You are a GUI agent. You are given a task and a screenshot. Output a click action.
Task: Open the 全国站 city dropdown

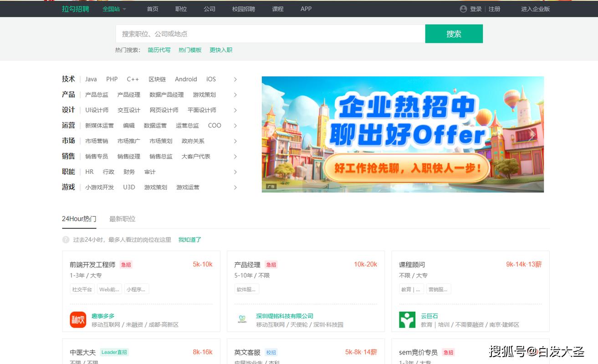(x=112, y=9)
